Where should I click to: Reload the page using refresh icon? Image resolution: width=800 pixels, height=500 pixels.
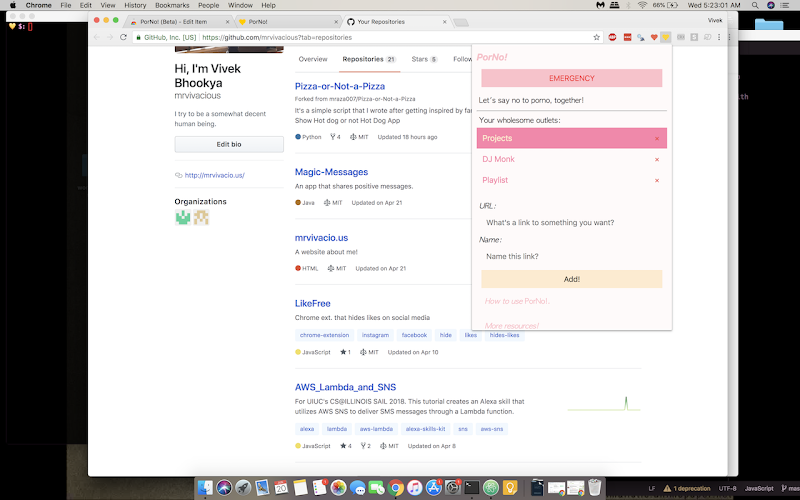(x=123, y=37)
